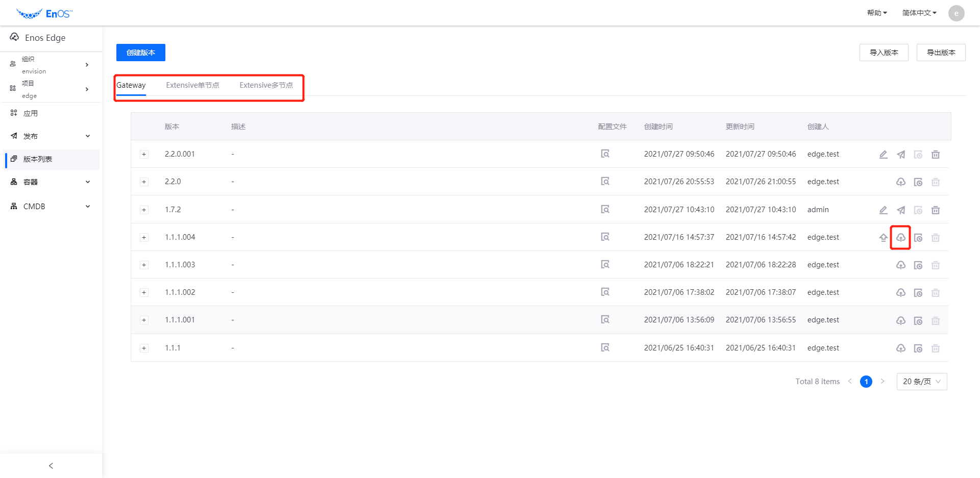This screenshot has height=478, width=980.
Task: Delete version 2.2.0.001 with trash icon
Action: point(936,154)
